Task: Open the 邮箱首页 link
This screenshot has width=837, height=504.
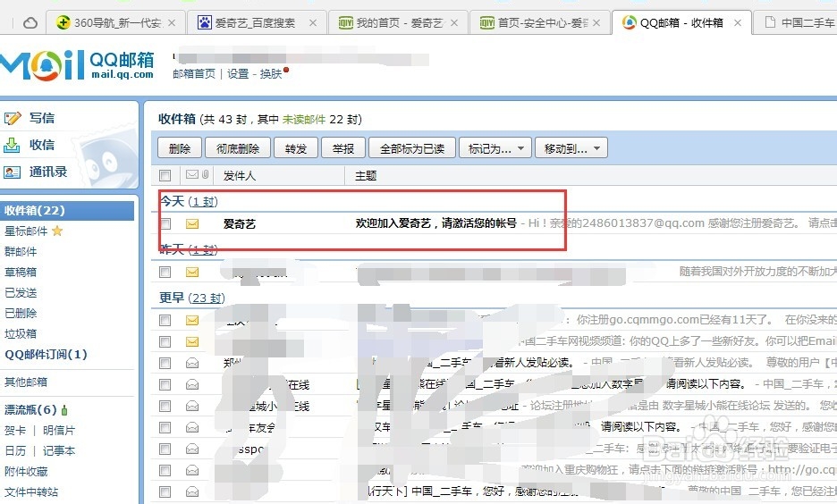Action: click(194, 73)
